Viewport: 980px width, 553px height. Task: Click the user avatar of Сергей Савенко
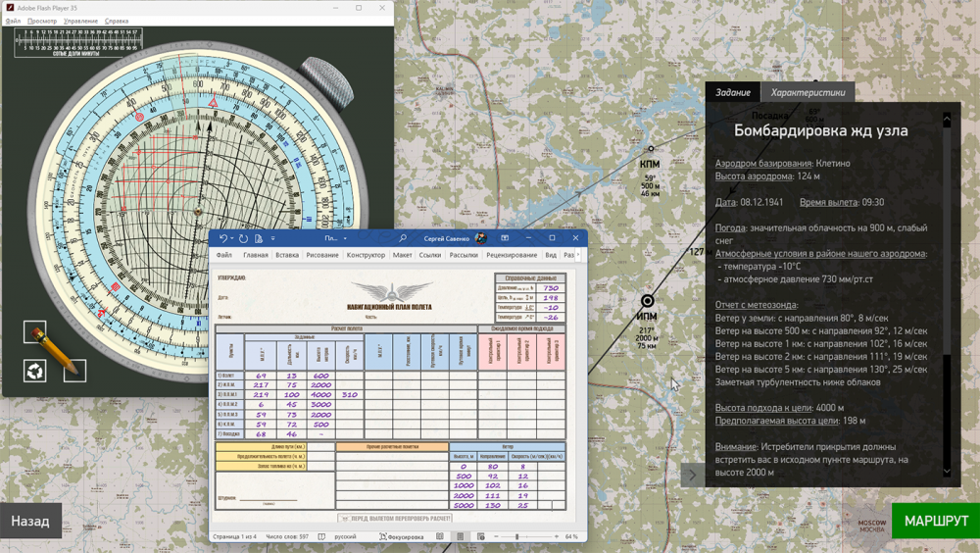[x=480, y=238]
